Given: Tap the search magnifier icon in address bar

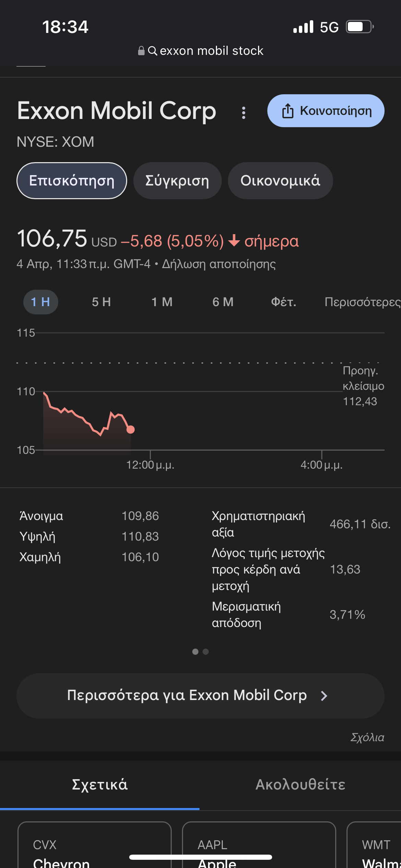Looking at the screenshot, I should pyautogui.click(x=153, y=51).
